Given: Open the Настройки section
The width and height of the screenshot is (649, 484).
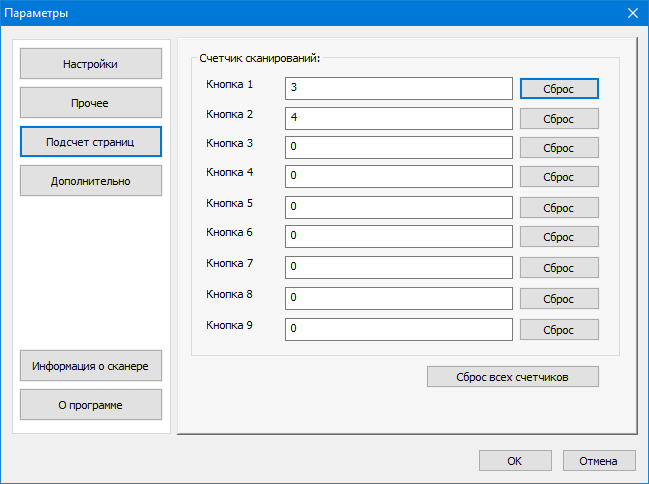Looking at the screenshot, I should tap(90, 64).
